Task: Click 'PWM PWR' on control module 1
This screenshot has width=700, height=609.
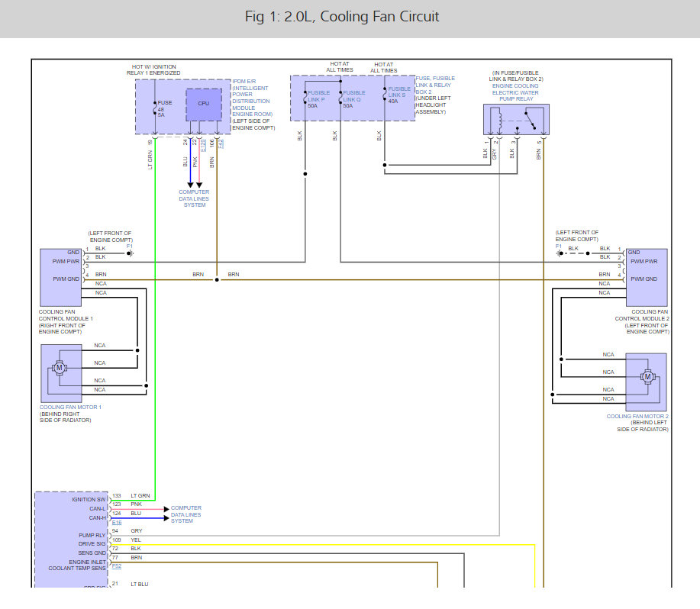Action: click(66, 262)
